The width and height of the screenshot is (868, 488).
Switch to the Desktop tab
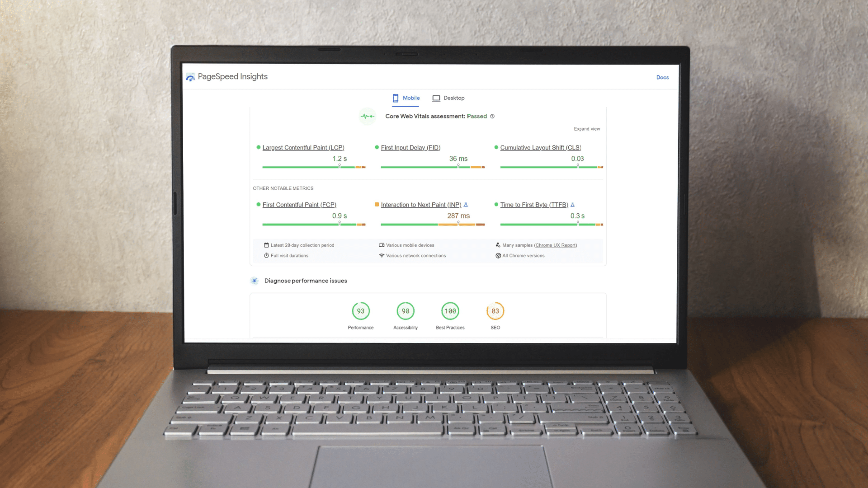[448, 98]
